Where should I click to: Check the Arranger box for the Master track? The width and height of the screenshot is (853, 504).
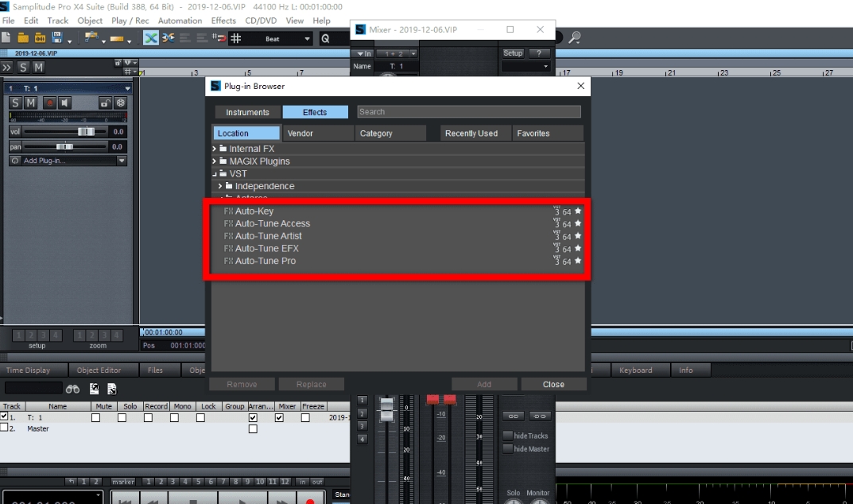[x=253, y=429]
